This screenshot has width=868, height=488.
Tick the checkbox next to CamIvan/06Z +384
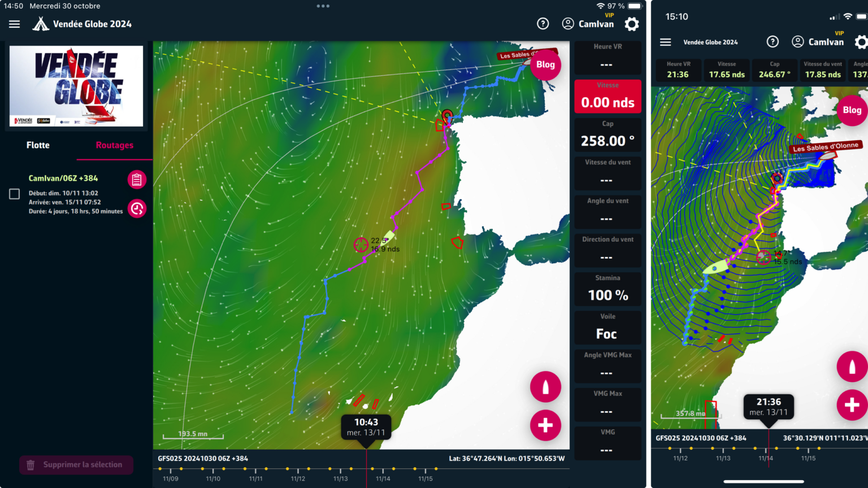point(14,194)
